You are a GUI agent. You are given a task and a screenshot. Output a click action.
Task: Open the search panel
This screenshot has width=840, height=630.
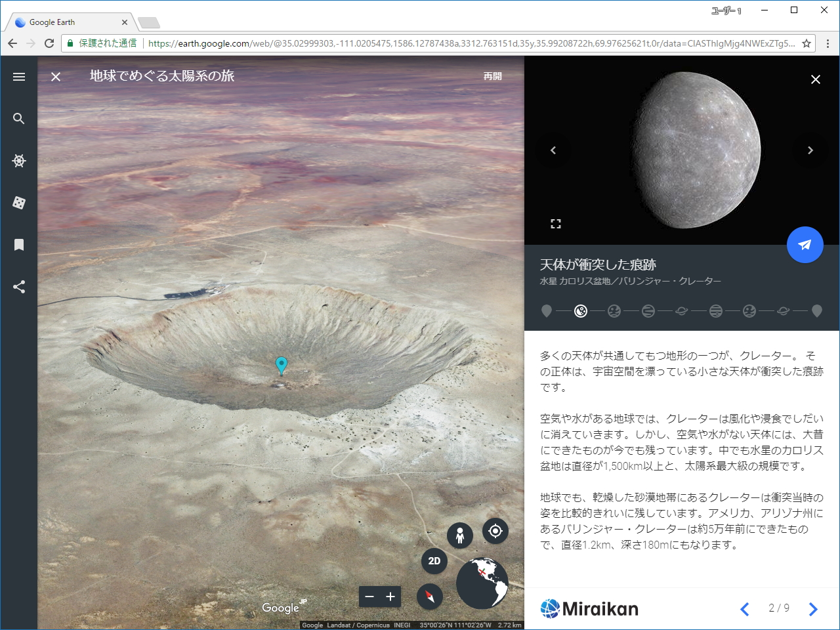[18, 119]
